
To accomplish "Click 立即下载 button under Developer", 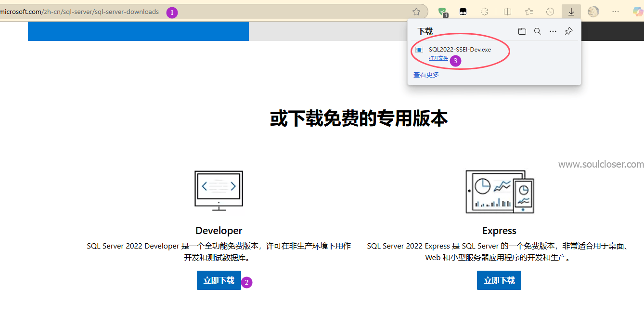I will pos(219,280).
